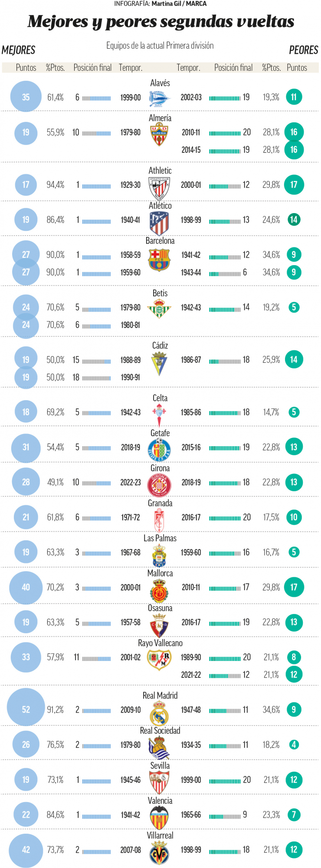Image resolution: width=321 pixels, height=868 pixels.
Task: Click the Sevilla club crest
Action: coord(159,783)
